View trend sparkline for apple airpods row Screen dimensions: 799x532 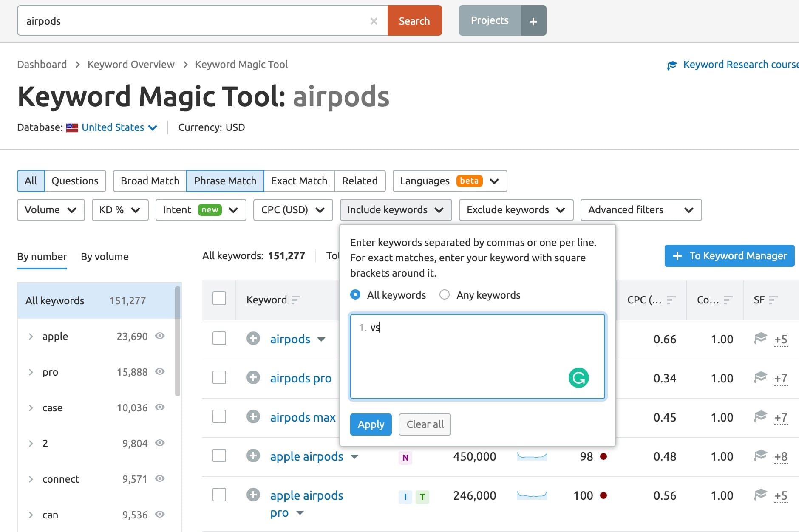[532, 456]
